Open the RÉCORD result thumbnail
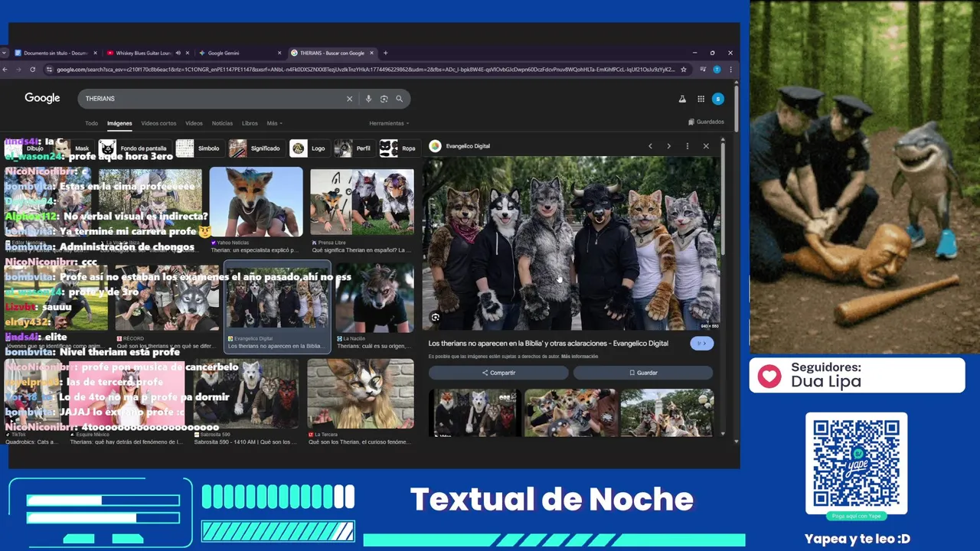980x551 pixels. pos(166,298)
